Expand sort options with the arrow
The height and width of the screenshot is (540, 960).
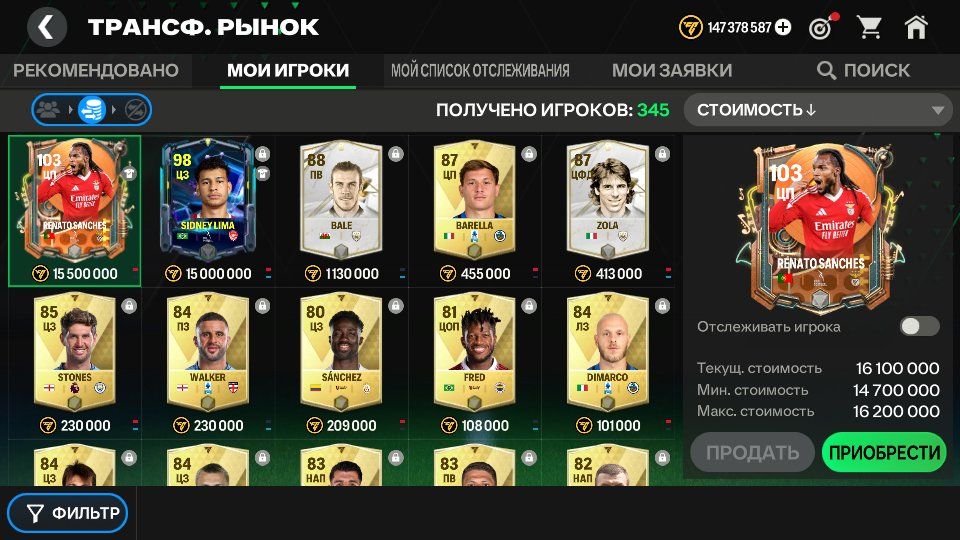[x=937, y=111]
